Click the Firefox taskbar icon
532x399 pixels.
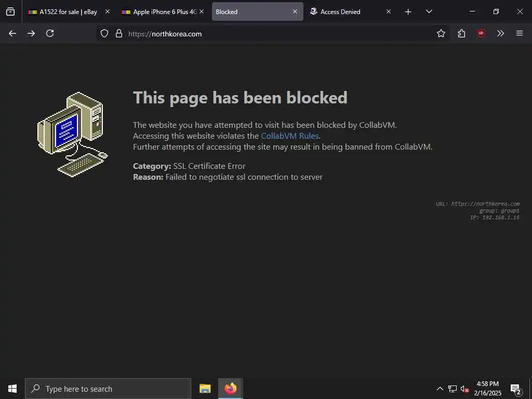(x=230, y=389)
